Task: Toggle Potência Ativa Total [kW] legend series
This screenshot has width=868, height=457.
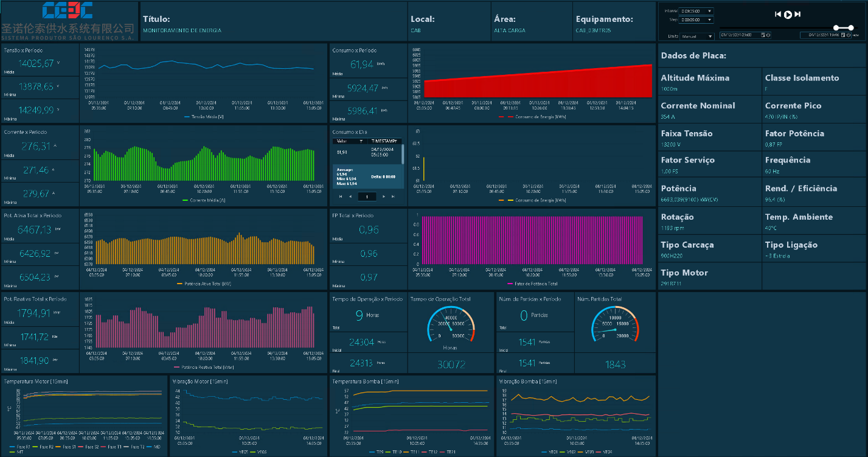Action: [x=204, y=284]
